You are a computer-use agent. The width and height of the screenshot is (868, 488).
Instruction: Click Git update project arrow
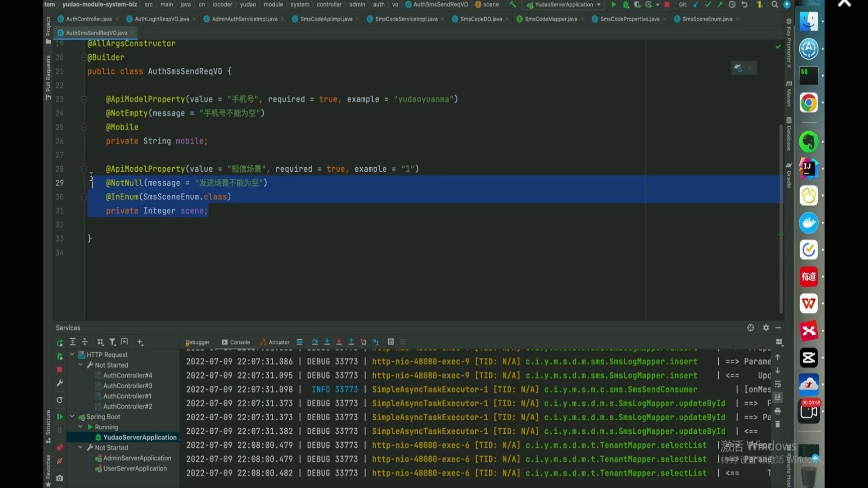[696, 5]
